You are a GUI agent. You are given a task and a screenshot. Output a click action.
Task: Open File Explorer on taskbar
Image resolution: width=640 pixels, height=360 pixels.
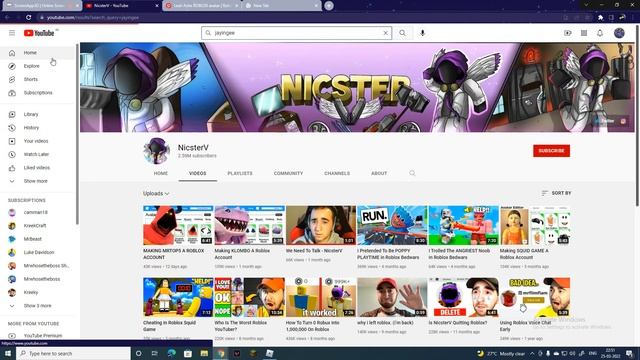(204, 353)
